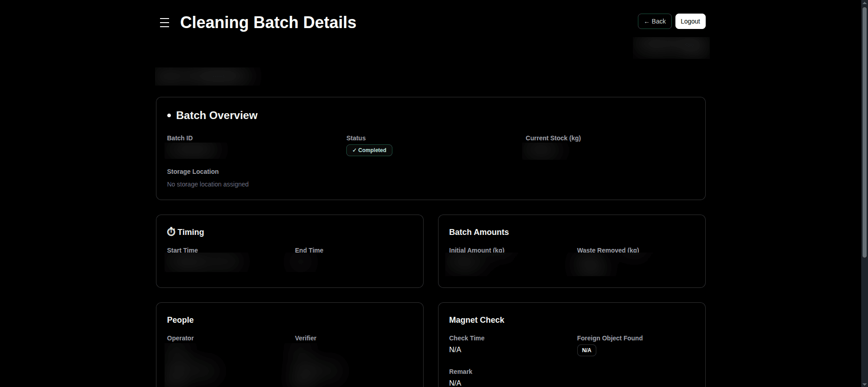
Task: Click the End Time label
Action: pos(309,250)
